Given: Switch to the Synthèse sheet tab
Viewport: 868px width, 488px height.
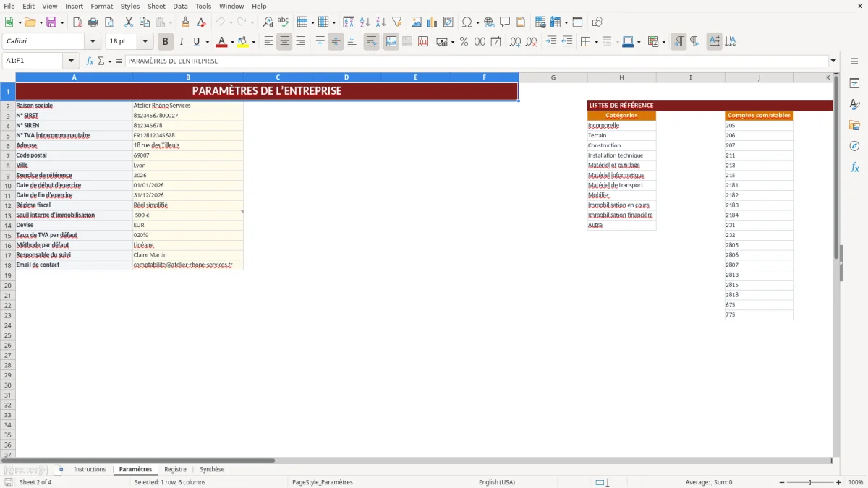Looking at the screenshot, I should [x=212, y=469].
